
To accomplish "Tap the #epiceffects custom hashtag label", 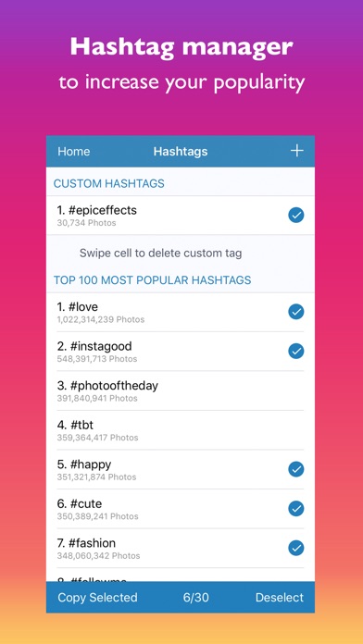I will [96, 210].
